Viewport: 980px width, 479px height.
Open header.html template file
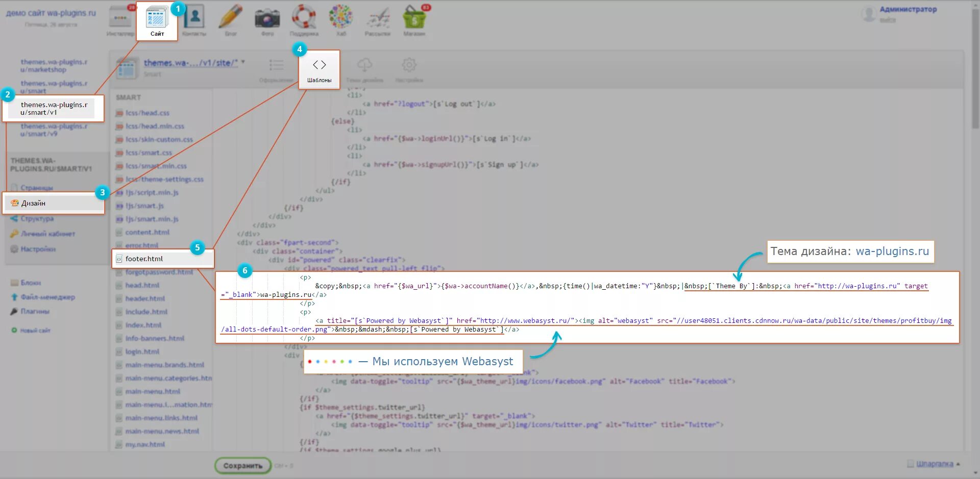click(x=145, y=298)
